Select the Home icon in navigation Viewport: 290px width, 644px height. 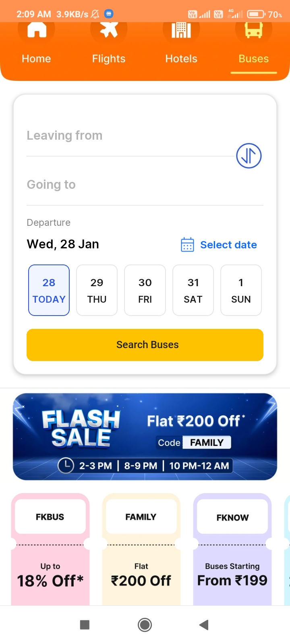(x=36, y=30)
